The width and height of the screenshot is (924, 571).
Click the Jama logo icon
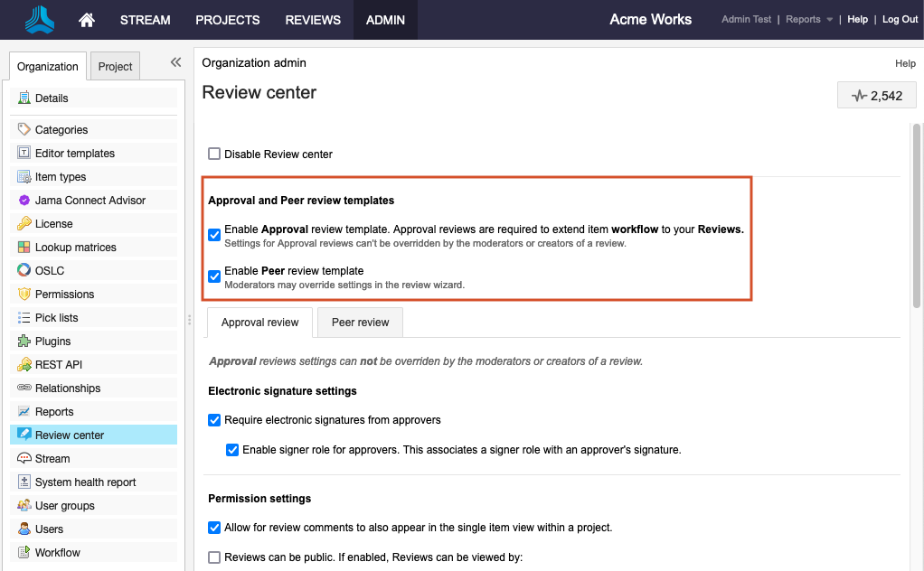coord(38,20)
